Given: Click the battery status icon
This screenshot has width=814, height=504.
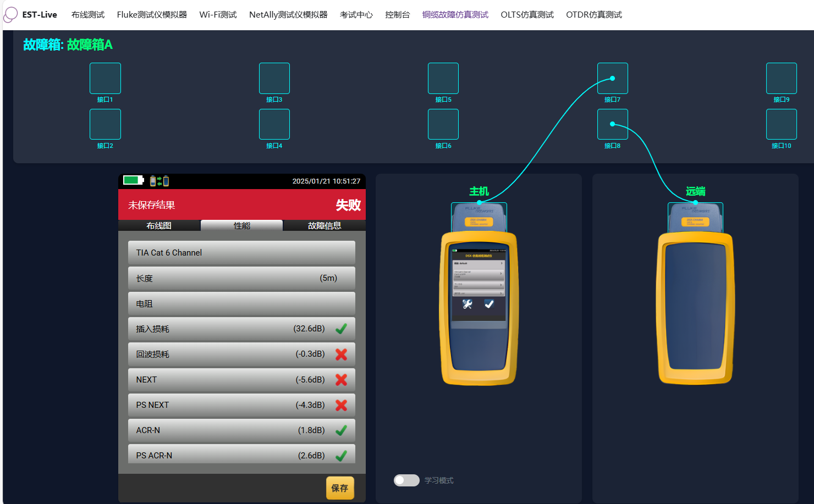Looking at the screenshot, I should (134, 180).
